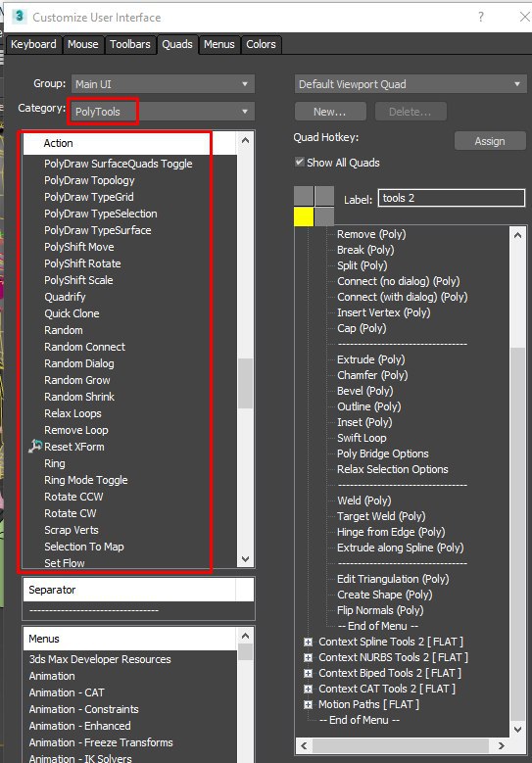Select Remove (Poly) in quad tree

click(x=371, y=234)
